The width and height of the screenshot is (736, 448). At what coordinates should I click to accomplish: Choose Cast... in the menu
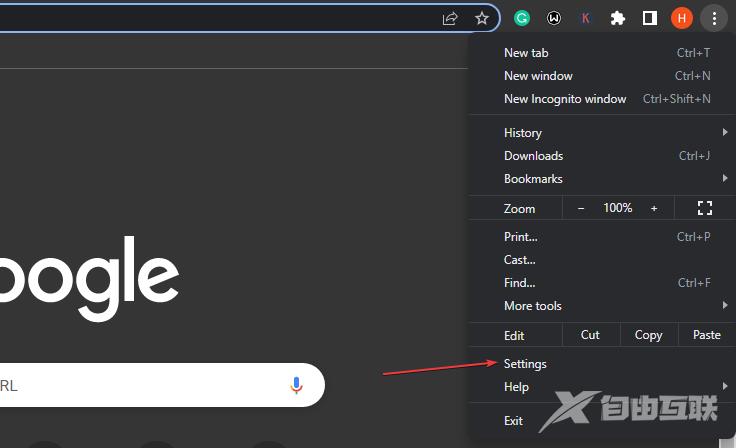click(x=602, y=260)
